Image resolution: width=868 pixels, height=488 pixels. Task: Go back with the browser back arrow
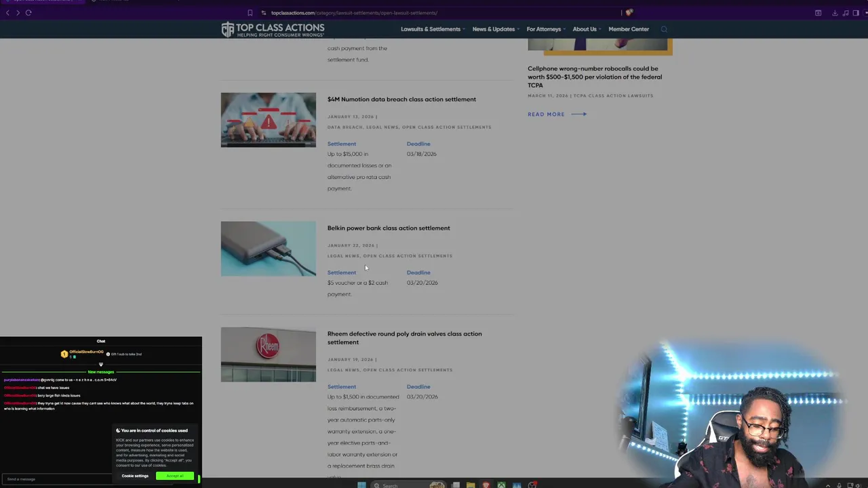pyautogui.click(x=7, y=12)
